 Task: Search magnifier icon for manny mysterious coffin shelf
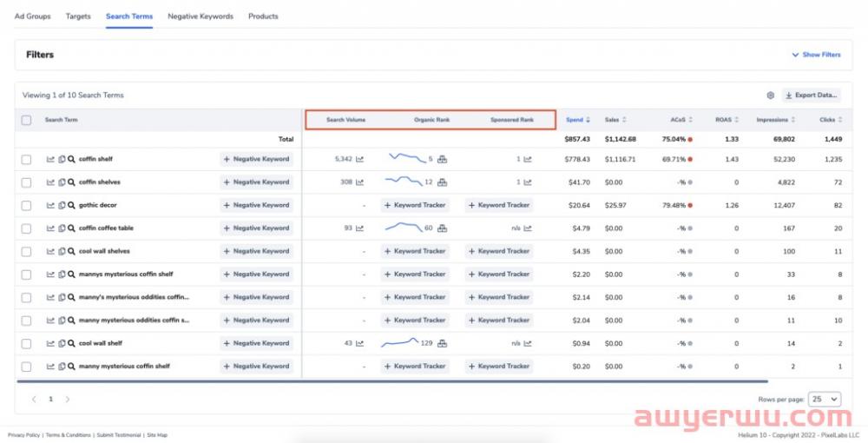pyautogui.click(x=71, y=367)
